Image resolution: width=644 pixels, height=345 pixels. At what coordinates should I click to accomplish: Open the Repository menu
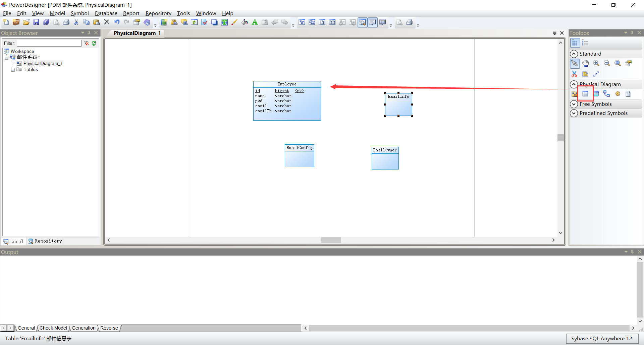click(158, 13)
